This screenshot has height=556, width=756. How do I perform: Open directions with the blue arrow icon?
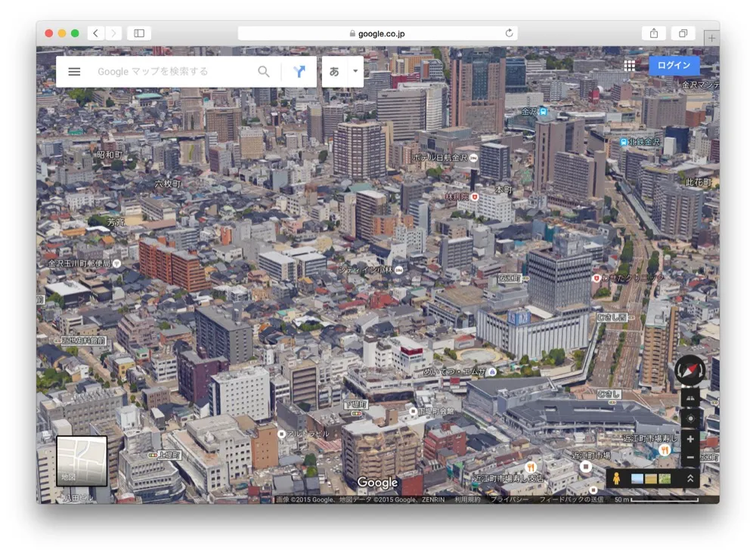(299, 72)
